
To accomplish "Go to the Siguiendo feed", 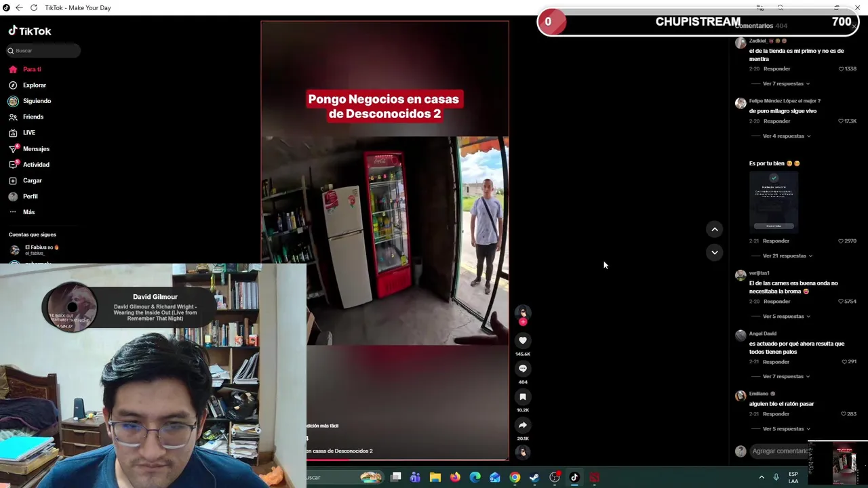I will pyautogui.click(x=30, y=101).
